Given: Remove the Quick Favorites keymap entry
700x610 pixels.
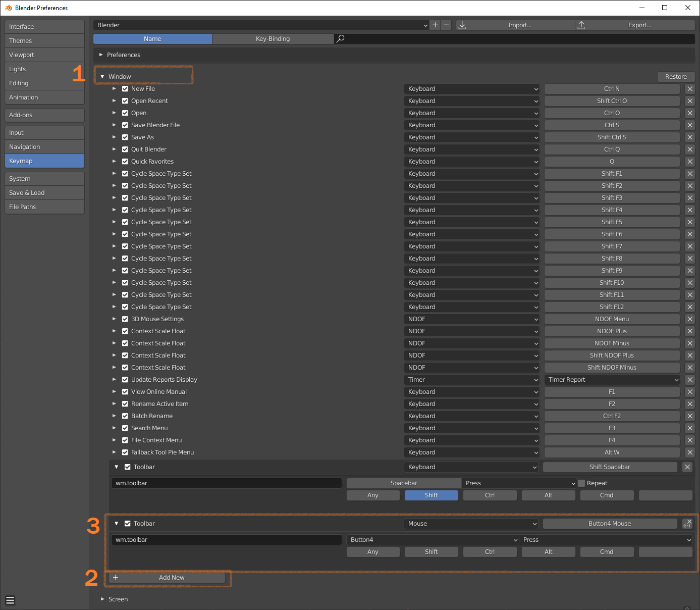Looking at the screenshot, I should [x=690, y=162].
